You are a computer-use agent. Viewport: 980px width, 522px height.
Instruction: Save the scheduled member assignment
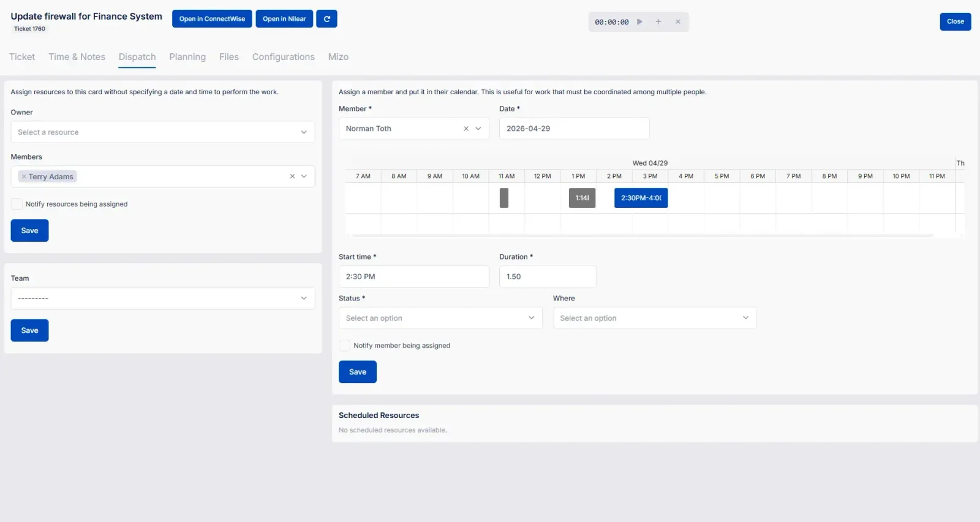(x=358, y=372)
